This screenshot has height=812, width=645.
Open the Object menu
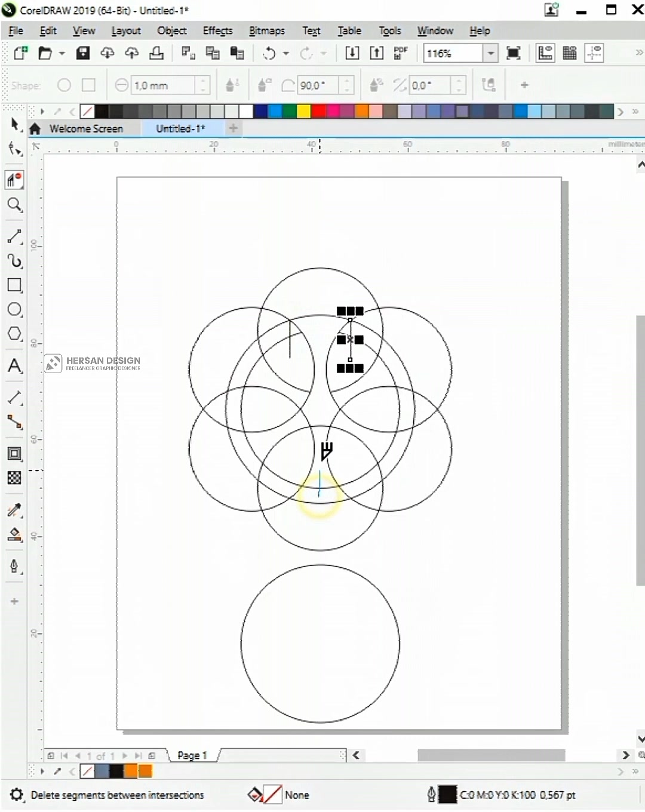172,30
